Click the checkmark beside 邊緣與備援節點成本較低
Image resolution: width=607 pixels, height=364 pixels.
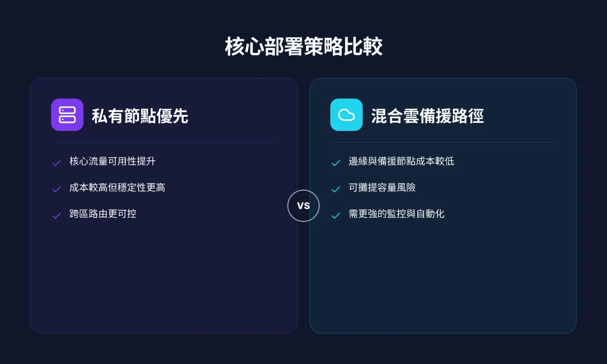pyautogui.click(x=336, y=163)
